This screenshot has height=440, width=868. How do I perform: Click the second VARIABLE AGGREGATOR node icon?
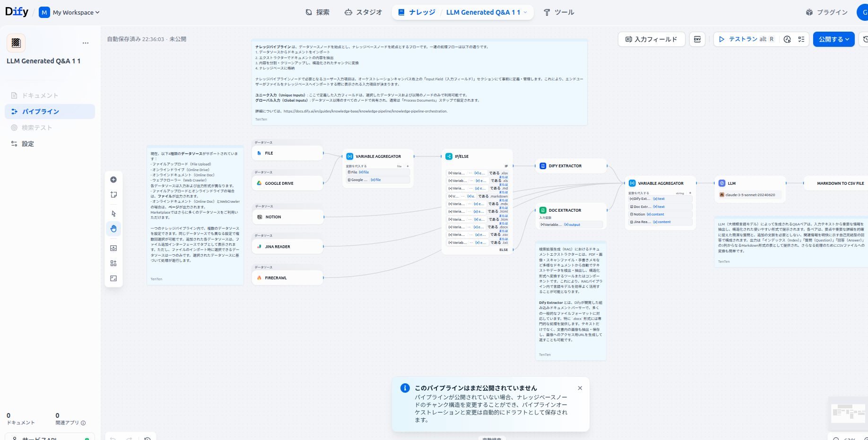pos(632,183)
